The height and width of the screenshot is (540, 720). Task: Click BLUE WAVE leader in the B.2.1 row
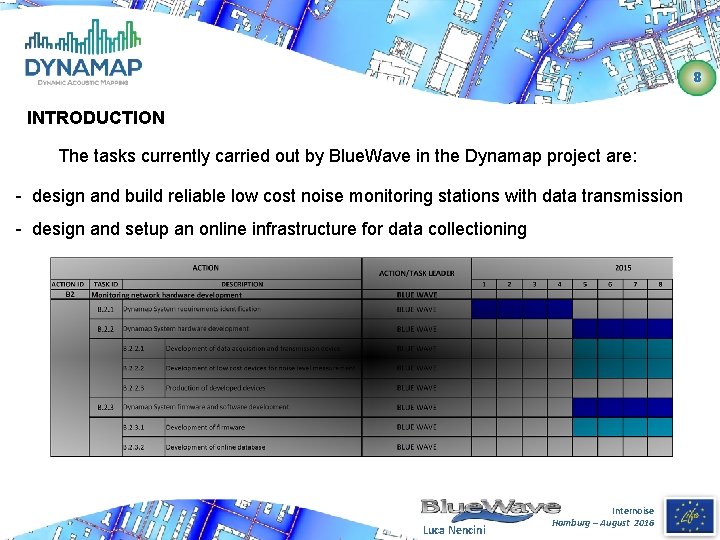coord(416,309)
